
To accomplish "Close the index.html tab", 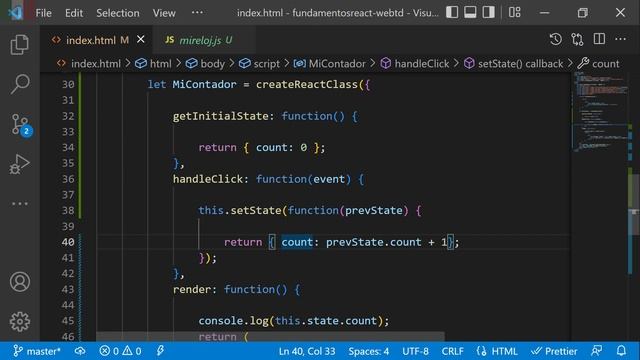I will coord(141,39).
